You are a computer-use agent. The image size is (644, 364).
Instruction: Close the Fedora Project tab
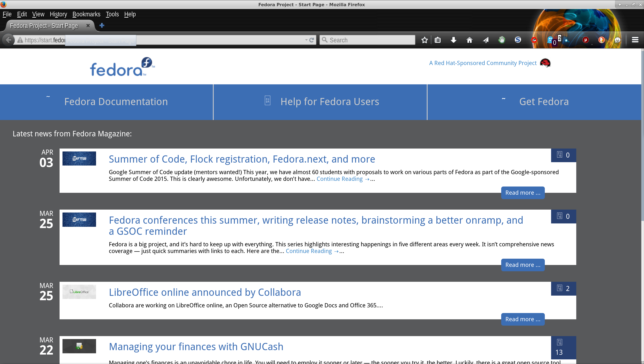click(88, 26)
